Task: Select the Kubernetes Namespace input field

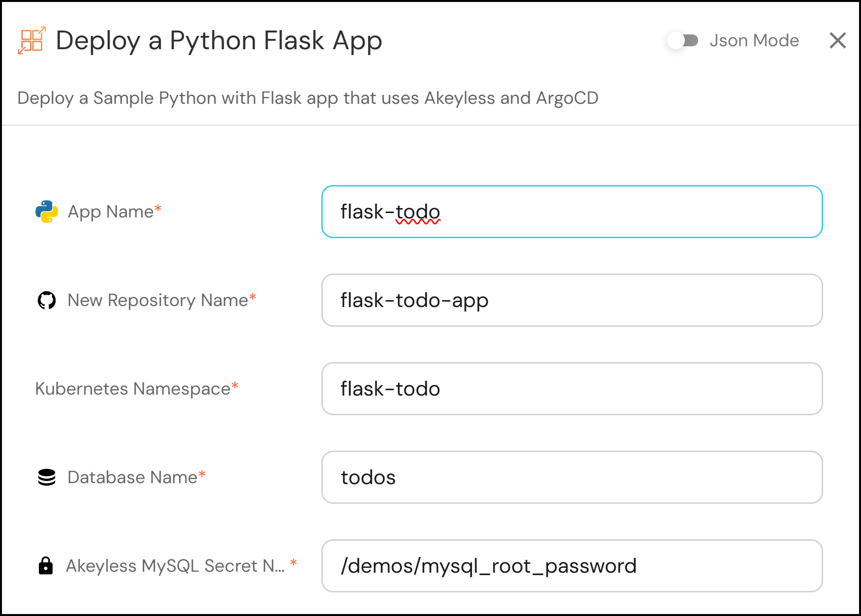Action: [x=572, y=389]
